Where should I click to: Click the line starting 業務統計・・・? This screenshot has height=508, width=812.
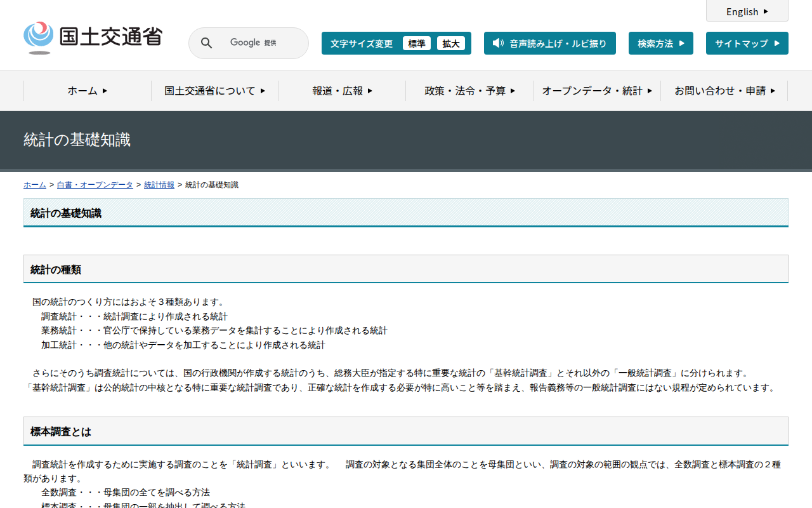(x=214, y=331)
